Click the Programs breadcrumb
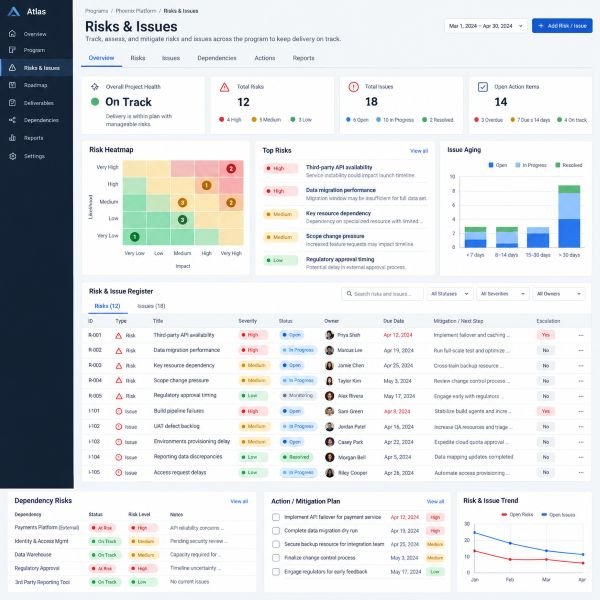 [96, 11]
